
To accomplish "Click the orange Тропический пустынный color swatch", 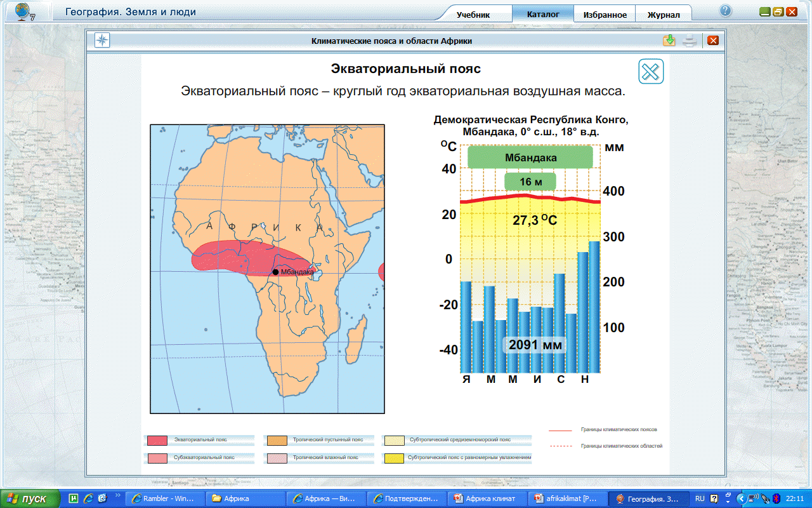I will coord(278,440).
